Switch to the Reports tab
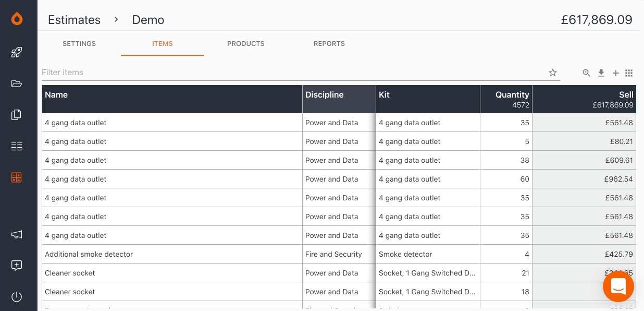 pos(329,44)
